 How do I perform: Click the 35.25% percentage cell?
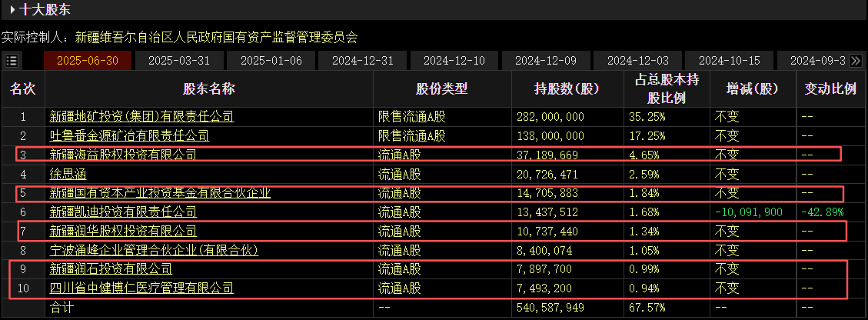[x=647, y=117]
